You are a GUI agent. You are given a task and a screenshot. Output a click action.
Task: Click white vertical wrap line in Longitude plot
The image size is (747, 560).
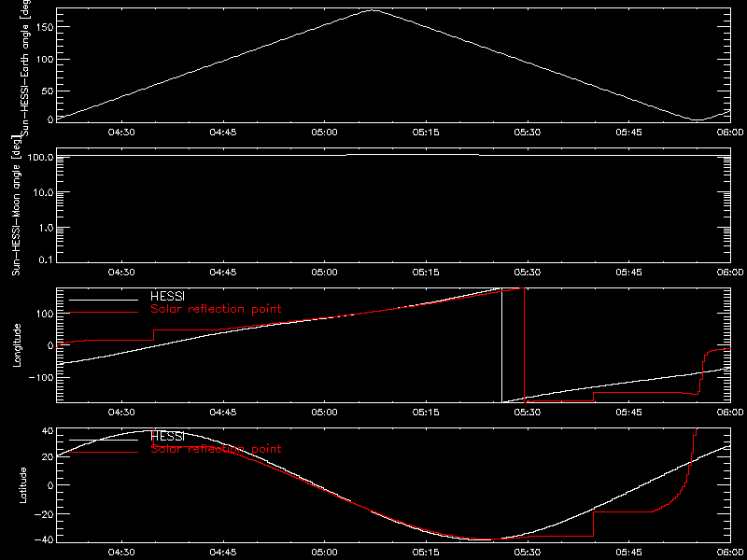pyautogui.click(x=501, y=345)
